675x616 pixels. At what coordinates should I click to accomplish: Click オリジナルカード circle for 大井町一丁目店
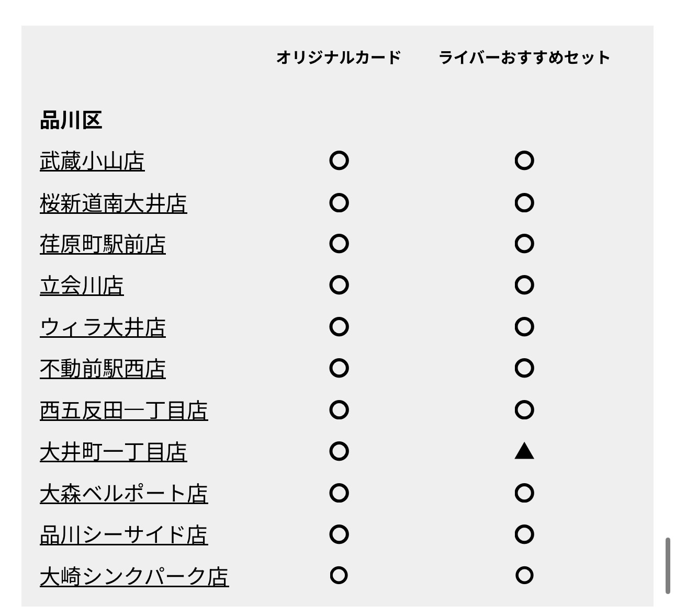coord(339,451)
